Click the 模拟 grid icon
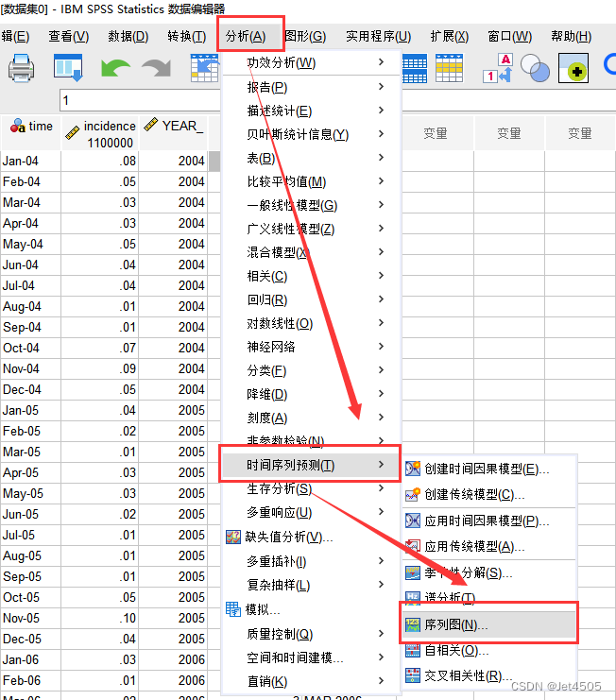The width and height of the screenshot is (616, 700). point(233,609)
